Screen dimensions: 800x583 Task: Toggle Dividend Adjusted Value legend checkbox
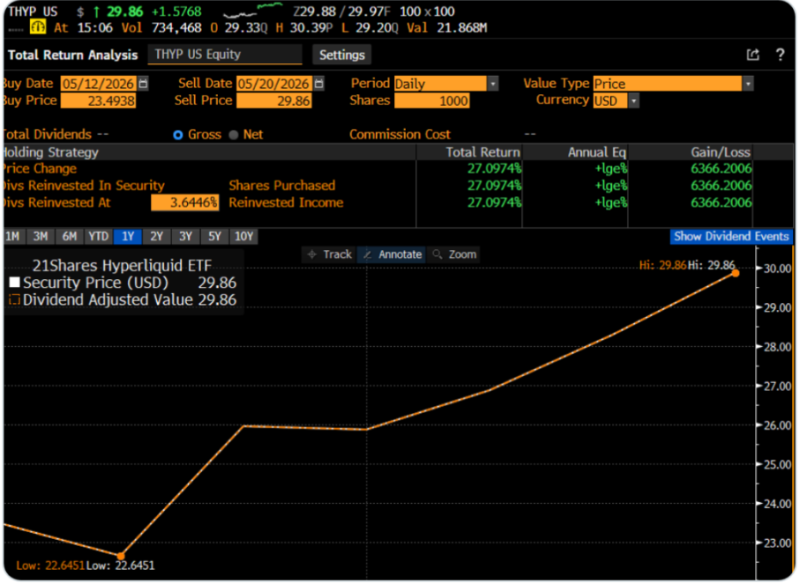coord(14,299)
